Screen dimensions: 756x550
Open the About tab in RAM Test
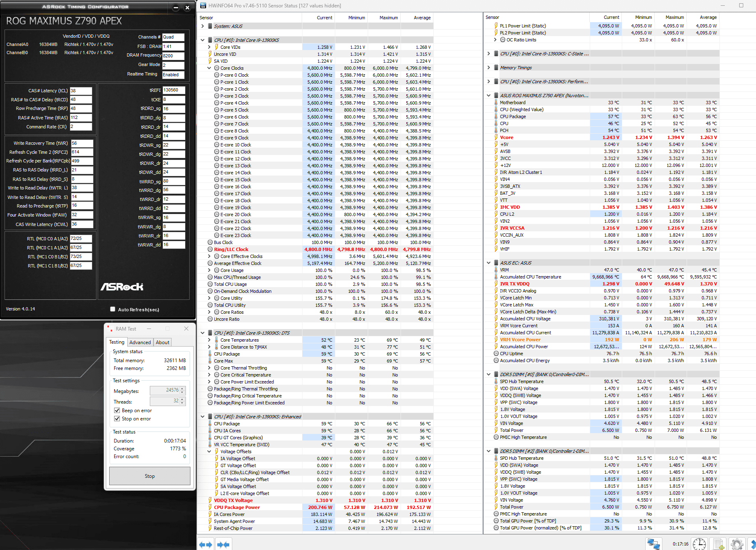[x=163, y=342]
